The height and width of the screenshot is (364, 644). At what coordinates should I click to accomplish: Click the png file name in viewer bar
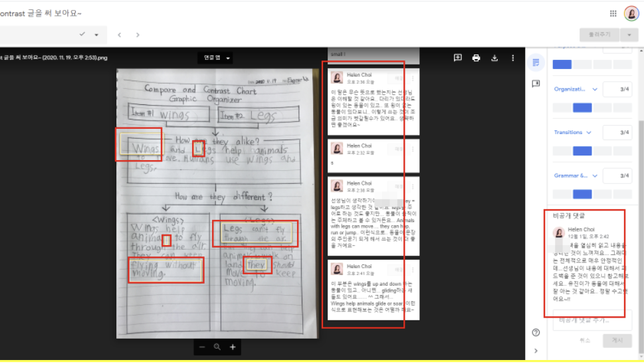click(x=54, y=58)
